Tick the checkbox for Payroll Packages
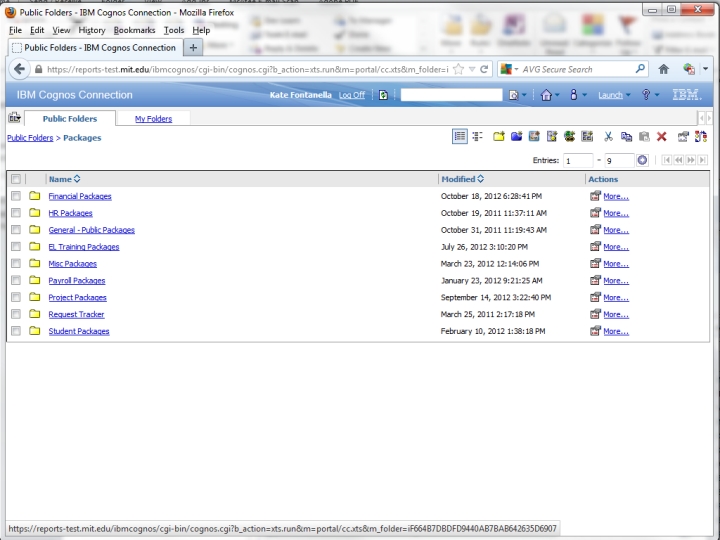Viewport: 720px width, 540px height. [16, 281]
